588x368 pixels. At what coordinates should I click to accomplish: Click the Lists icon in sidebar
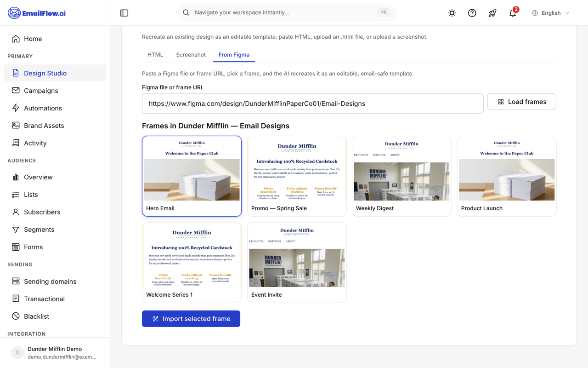(x=16, y=195)
